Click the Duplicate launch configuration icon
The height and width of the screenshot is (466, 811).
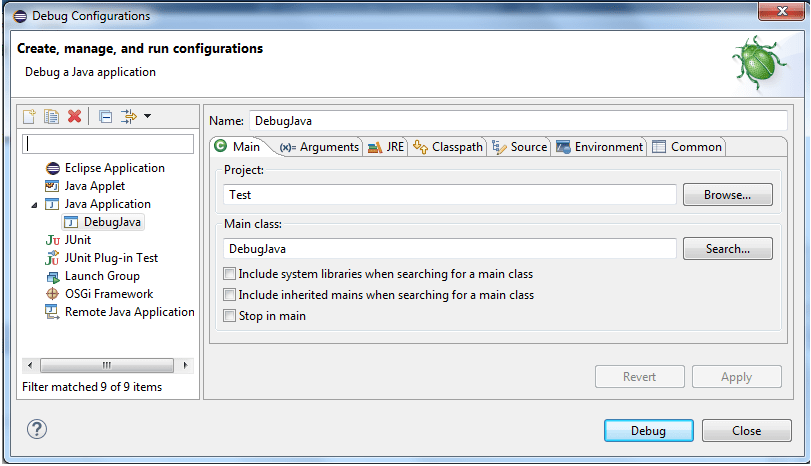tap(51, 116)
